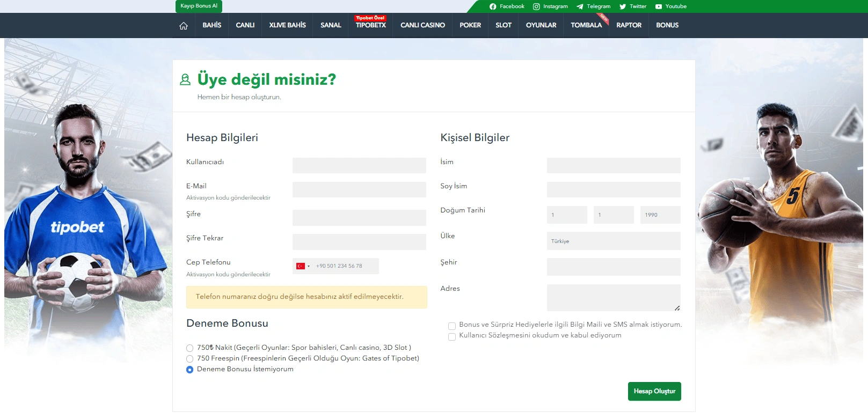Click the Turkish flag country selector
Screen dimensions: 868x419
pyautogui.click(x=303, y=266)
